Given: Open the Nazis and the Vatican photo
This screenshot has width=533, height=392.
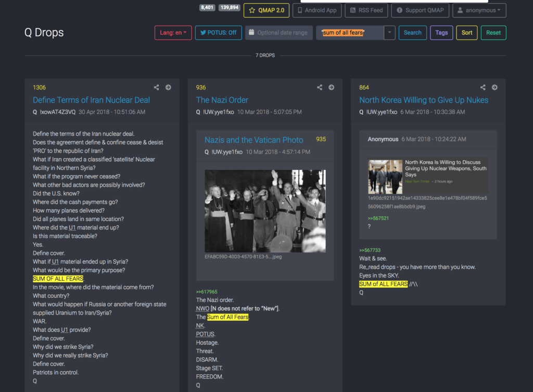Looking at the screenshot, I should [265, 211].
